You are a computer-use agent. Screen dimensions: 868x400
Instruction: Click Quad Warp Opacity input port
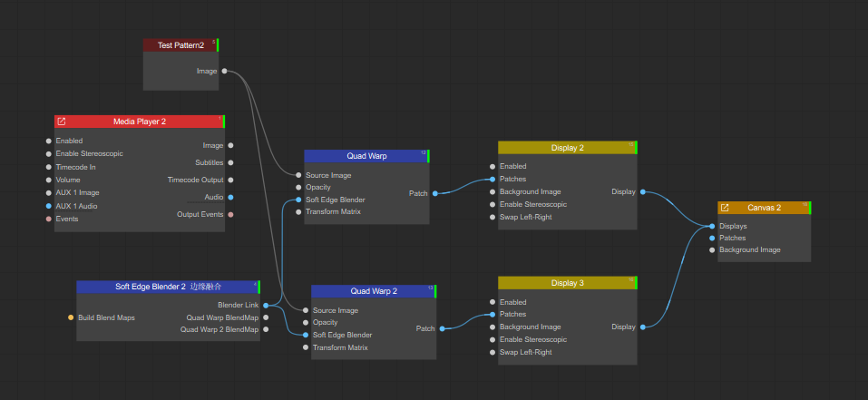(x=298, y=188)
